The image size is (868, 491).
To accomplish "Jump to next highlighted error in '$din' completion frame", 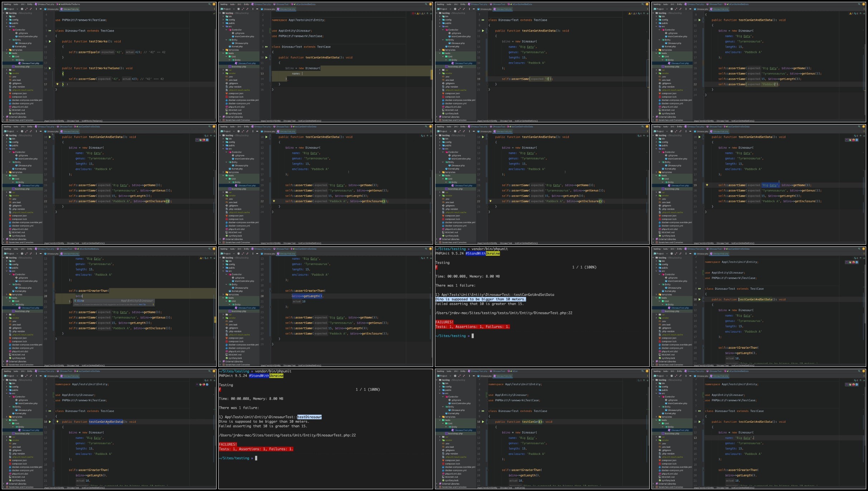I will coord(214,258).
